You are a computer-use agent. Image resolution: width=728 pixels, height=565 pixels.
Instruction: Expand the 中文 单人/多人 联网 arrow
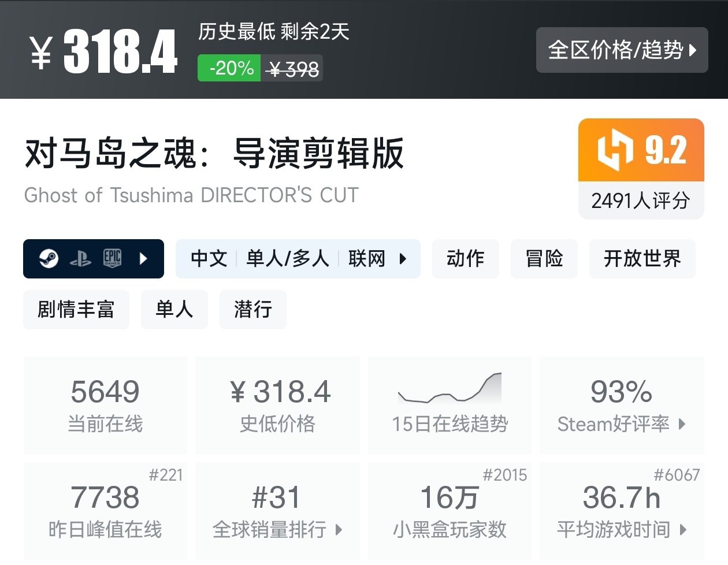click(x=403, y=258)
